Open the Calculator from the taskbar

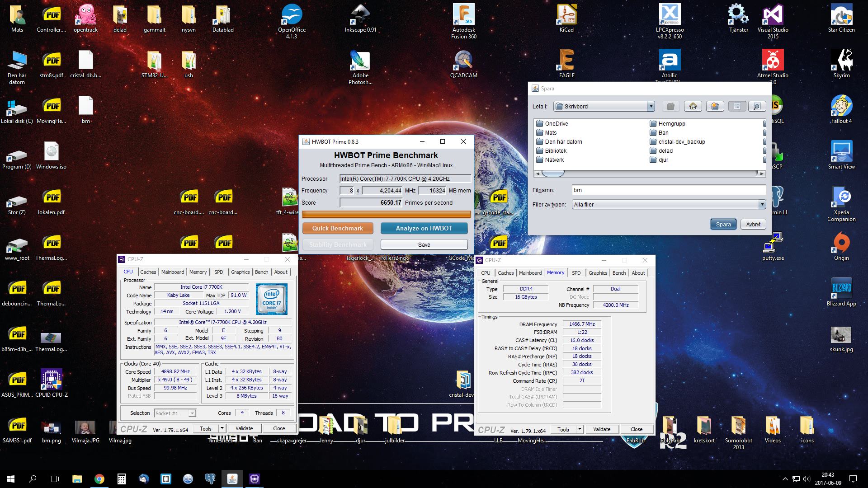click(x=122, y=479)
